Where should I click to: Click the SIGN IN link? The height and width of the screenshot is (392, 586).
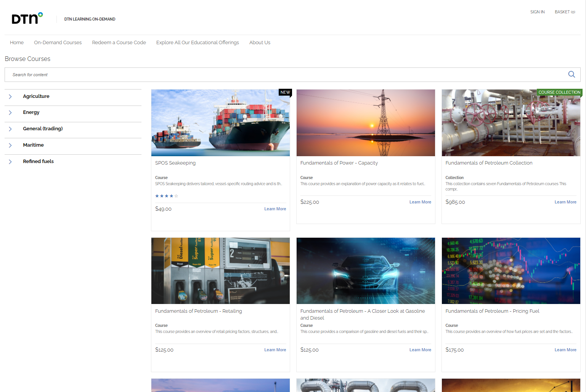[x=537, y=12]
